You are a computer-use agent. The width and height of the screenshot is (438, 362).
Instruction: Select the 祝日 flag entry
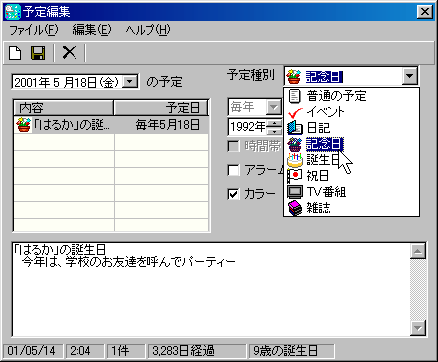[351, 176]
